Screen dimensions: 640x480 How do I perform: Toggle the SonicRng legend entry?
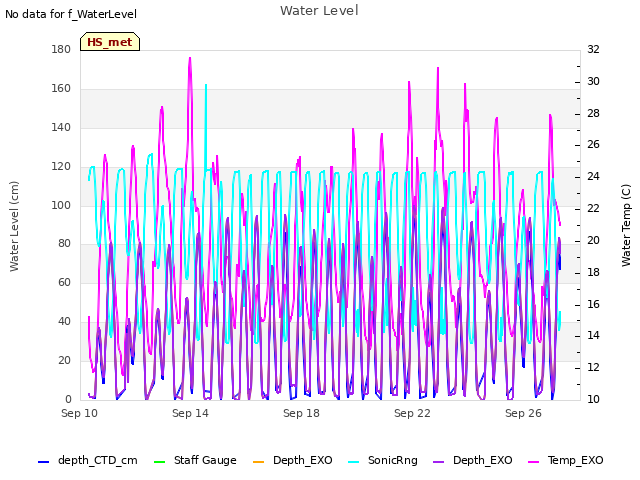pyautogui.click(x=383, y=460)
